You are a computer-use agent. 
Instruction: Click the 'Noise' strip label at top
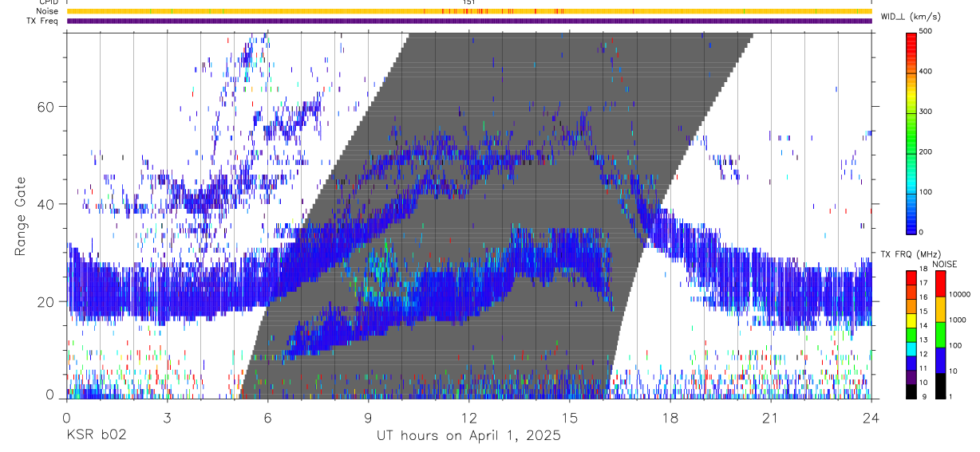pyautogui.click(x=49, y=11)
